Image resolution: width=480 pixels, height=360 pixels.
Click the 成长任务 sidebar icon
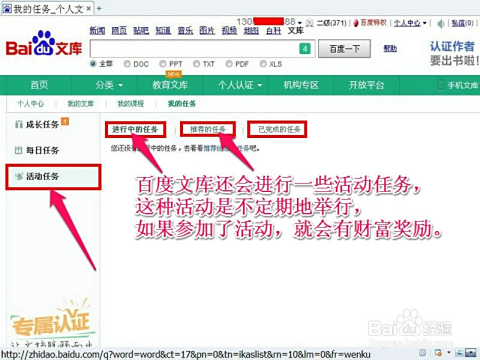tap(19, 125)
